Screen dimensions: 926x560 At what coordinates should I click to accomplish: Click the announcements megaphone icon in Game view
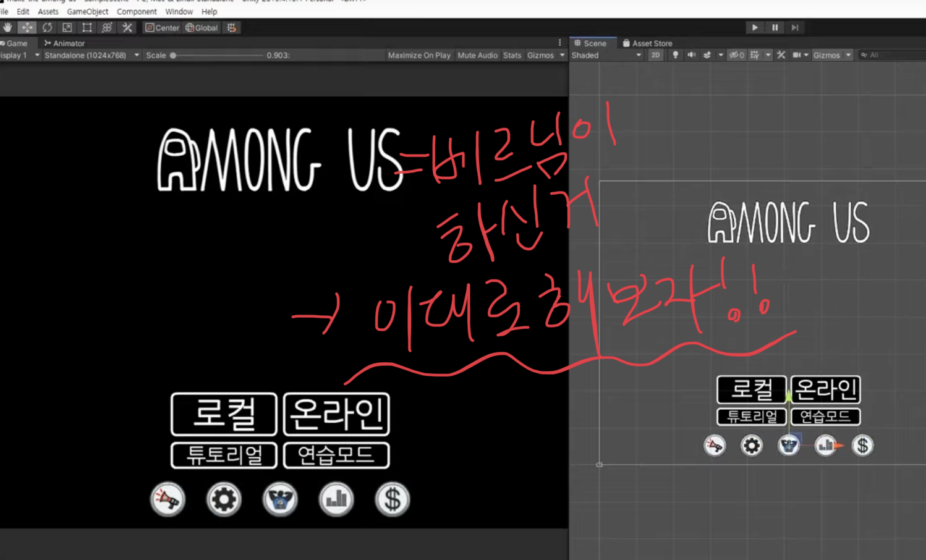coord(168,499)
